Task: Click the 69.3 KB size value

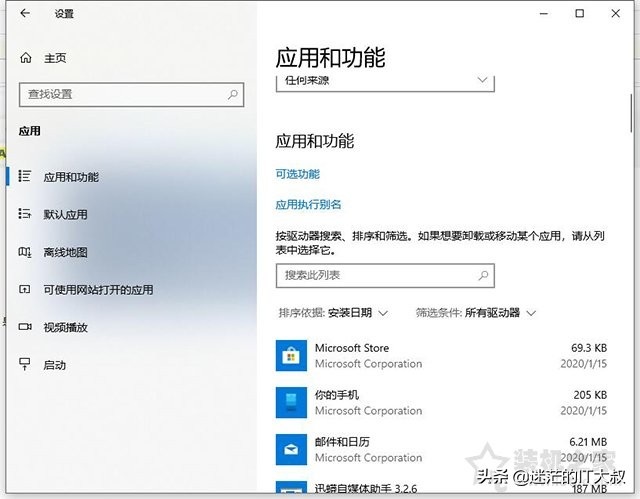Action: click(x=589, y=348)
